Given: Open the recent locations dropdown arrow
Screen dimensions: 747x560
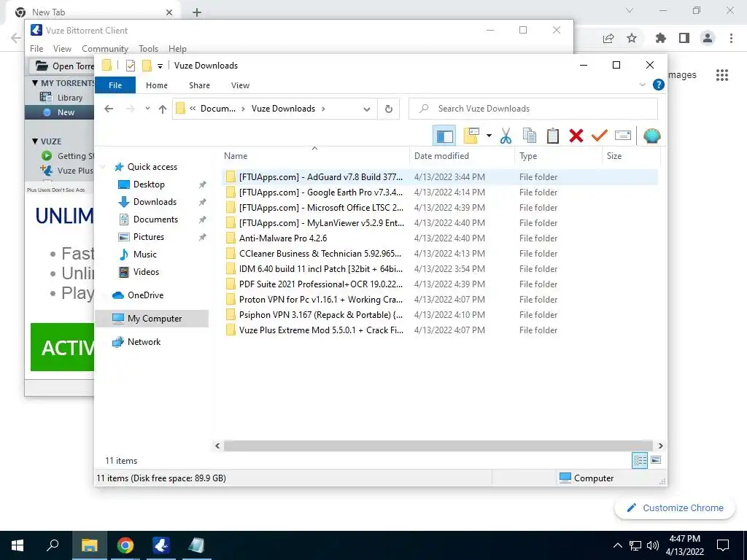Looking at the screenshot, I should pos(147,109).
